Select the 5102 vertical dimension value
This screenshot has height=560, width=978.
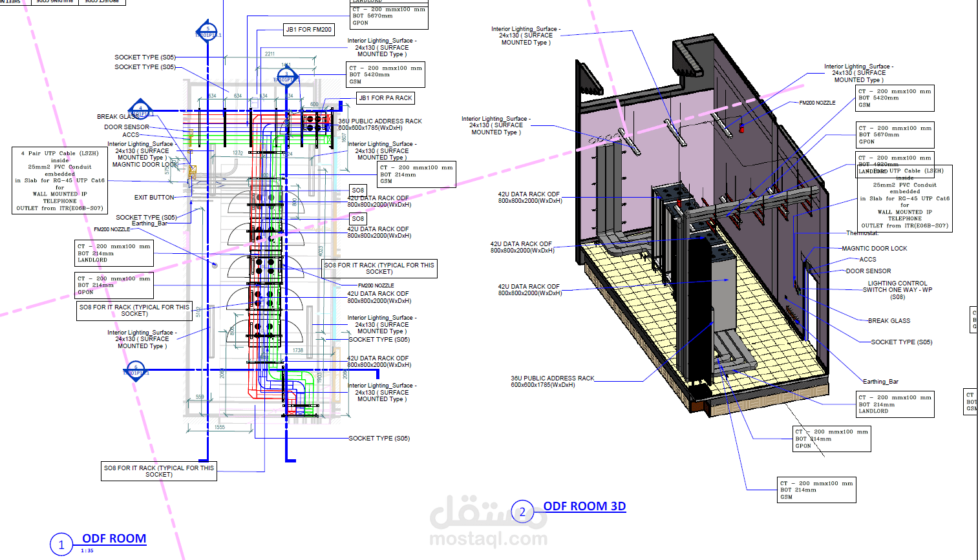click(198, 313)
